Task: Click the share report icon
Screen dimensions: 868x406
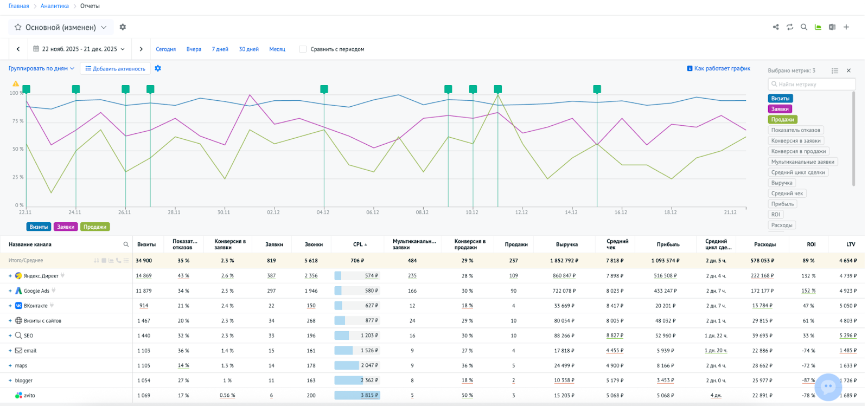Action: (776, 27)
